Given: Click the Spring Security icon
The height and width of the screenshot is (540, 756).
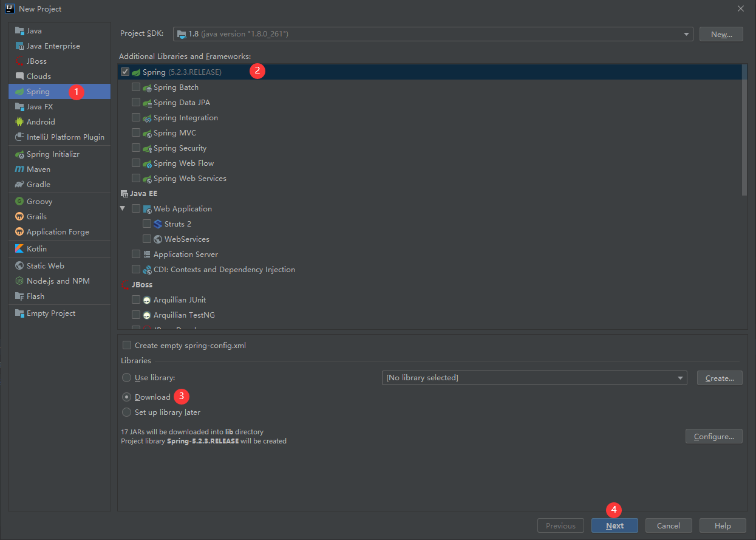Looking at the screenshot, I should click(147, 148).
